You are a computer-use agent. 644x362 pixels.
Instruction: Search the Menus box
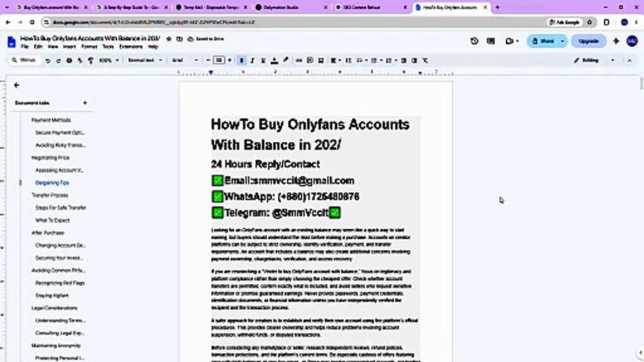point(25,60)
